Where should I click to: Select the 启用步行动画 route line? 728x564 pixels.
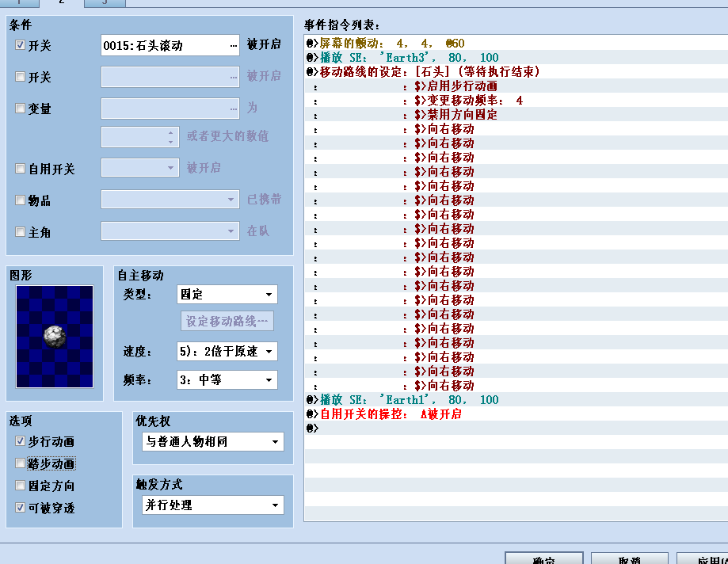[516, 86]
